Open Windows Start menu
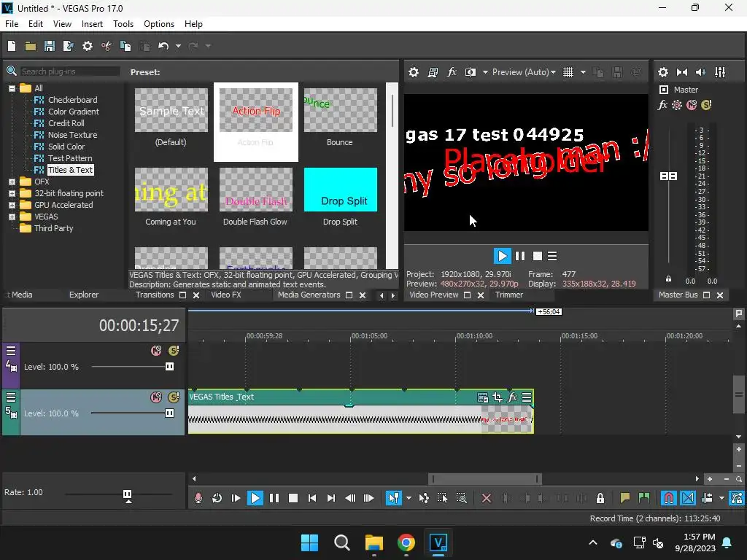Image resolution: width=747 pixels, height=560 pixels. 309,542
